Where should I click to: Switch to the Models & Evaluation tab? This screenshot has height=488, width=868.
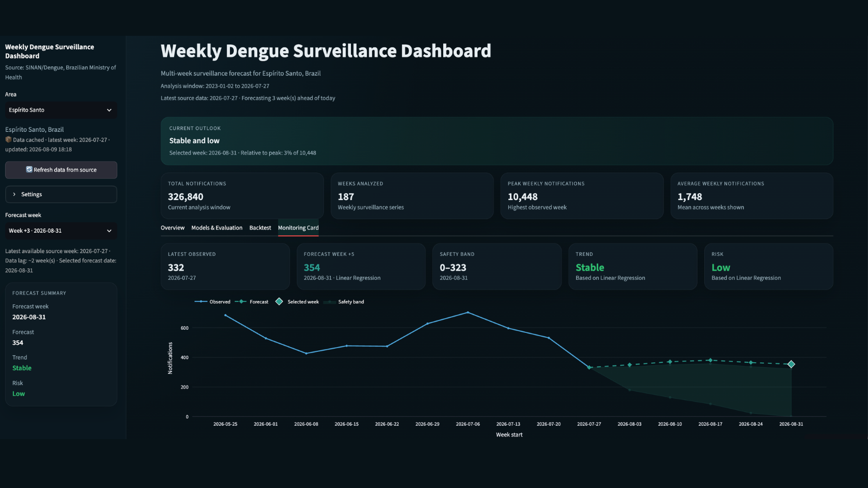[x=217, y=228]
